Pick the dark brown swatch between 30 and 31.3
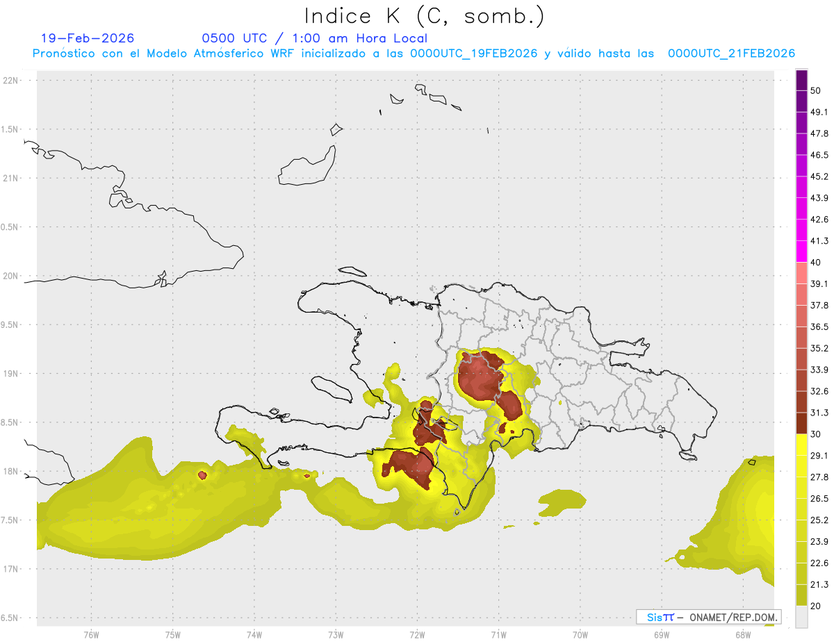This screenshot has height=644, width=834. tap(801, 423)
